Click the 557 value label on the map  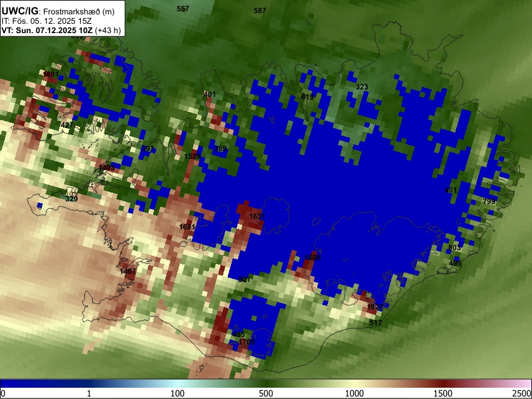183,9
